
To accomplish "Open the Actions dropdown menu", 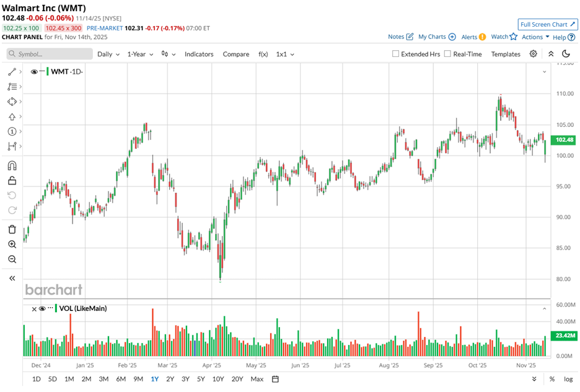I will coord(535,37).
